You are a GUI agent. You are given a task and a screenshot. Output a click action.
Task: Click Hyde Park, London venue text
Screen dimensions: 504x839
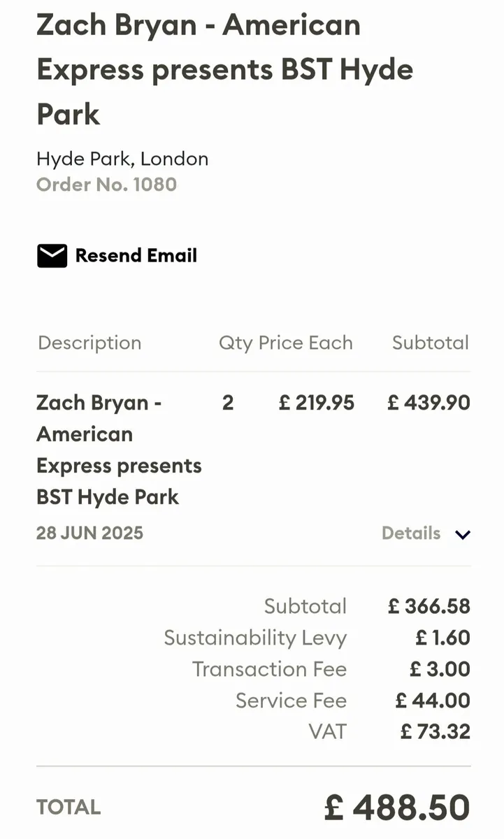[122, 159]
